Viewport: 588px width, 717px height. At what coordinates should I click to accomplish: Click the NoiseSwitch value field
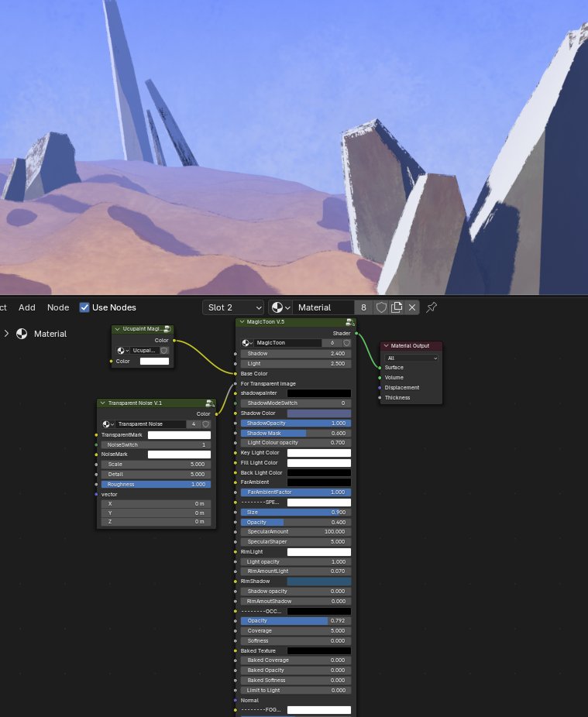click(x=156, y=445)
